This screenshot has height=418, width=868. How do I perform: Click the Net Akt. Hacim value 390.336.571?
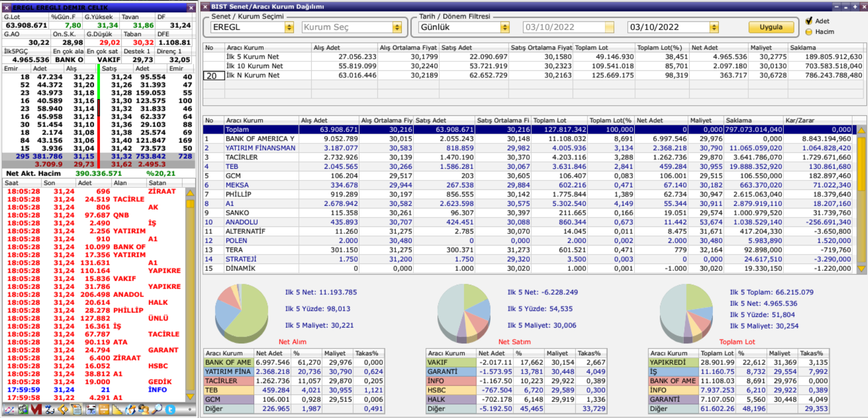[98, 173]
